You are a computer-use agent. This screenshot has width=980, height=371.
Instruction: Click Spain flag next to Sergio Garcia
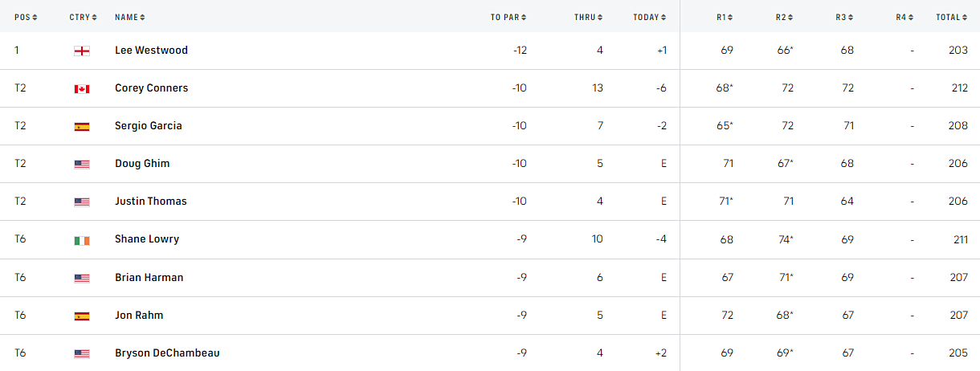click(x=81, y=126)
